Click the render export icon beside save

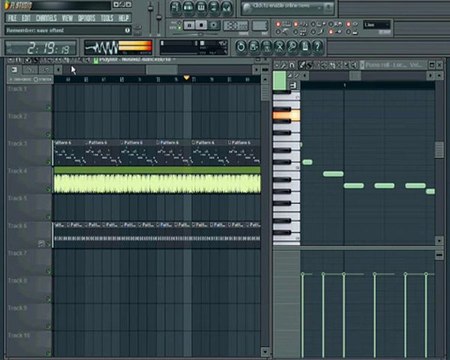coord(267,47)
